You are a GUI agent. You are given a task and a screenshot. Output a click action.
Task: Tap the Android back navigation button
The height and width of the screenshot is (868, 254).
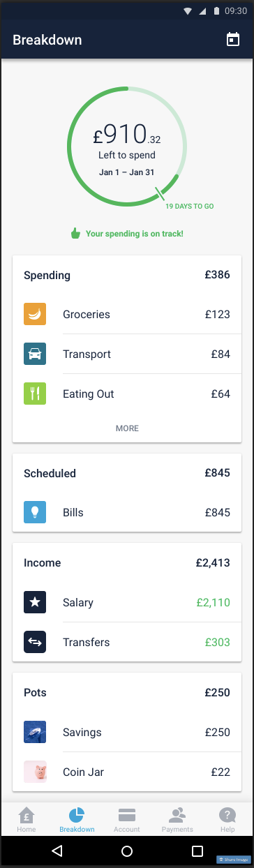coord(57,851)
